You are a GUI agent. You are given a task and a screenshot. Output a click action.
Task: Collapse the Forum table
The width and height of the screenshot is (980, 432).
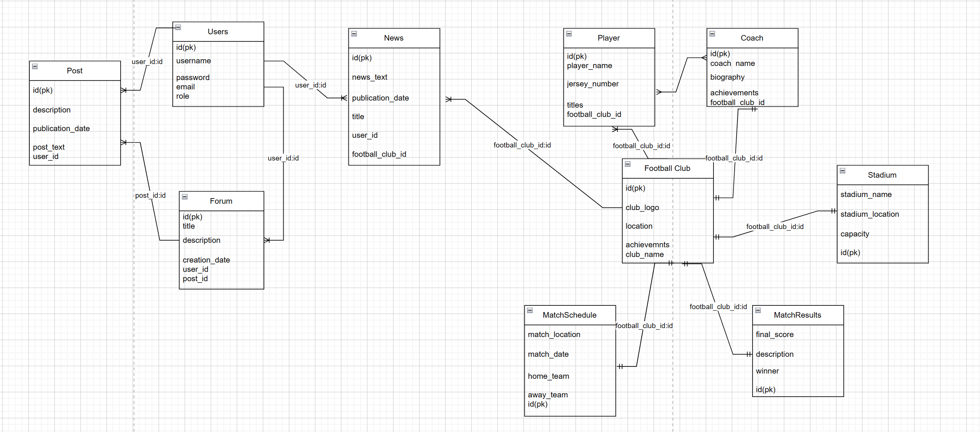(x=185, y=197)
